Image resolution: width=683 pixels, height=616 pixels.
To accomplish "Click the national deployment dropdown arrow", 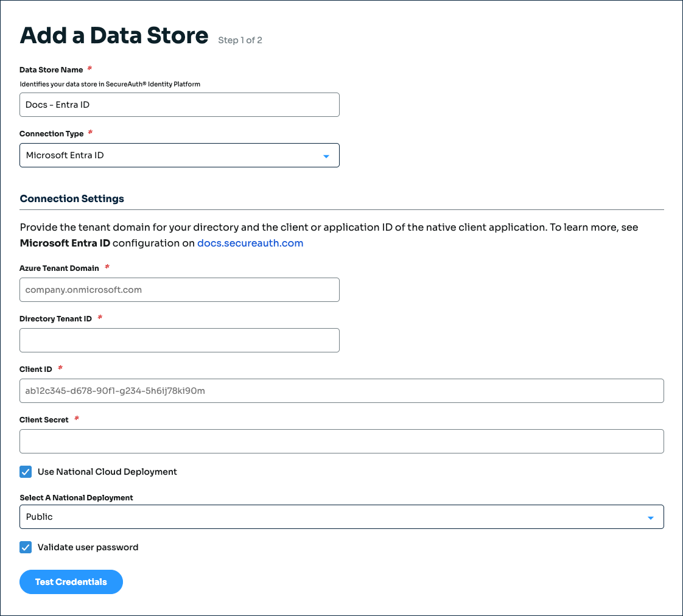I will pos(651,516).
